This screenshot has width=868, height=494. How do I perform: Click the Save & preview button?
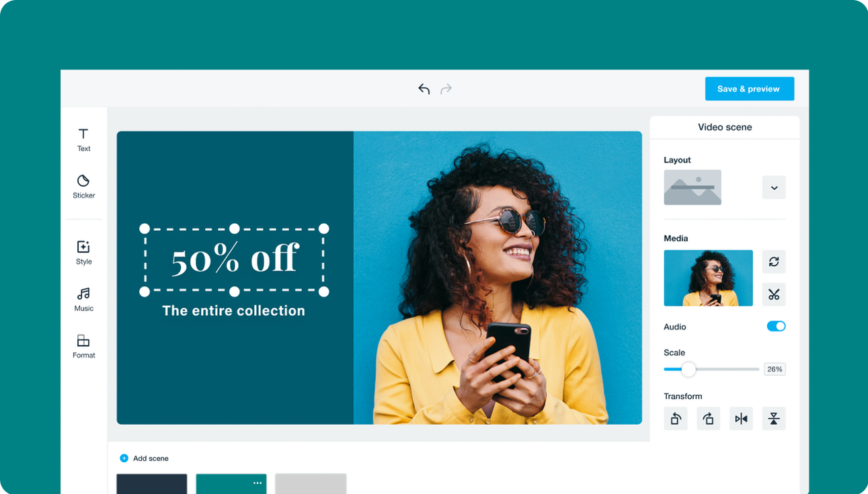[x=749, y=89]
